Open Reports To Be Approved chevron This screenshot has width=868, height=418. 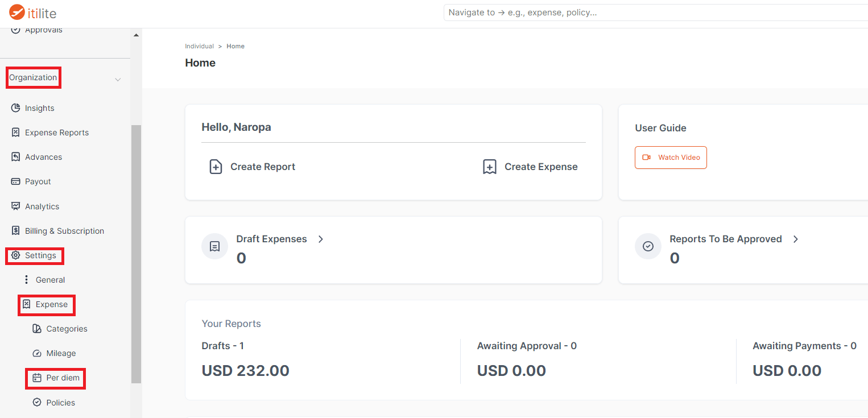(796, 239)
